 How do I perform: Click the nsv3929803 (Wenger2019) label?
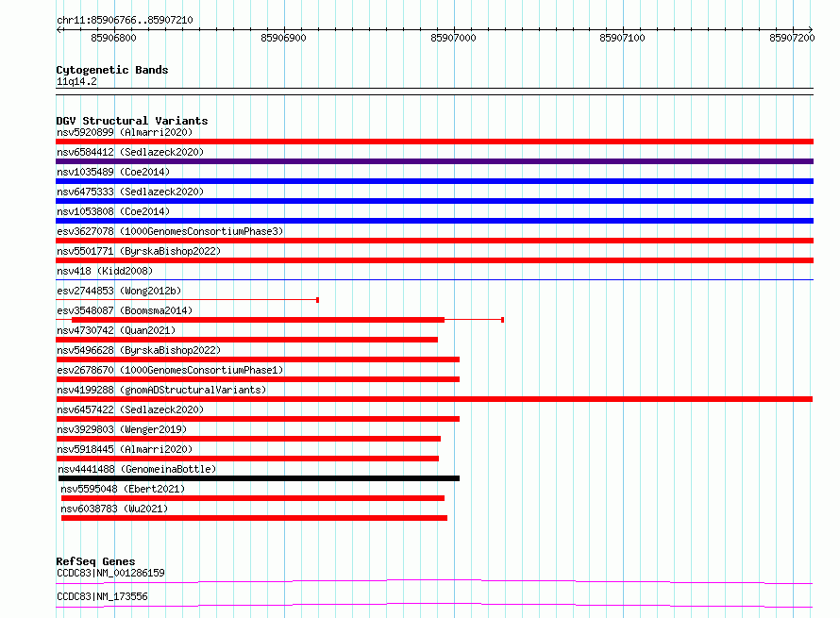[x=122, y=429]
